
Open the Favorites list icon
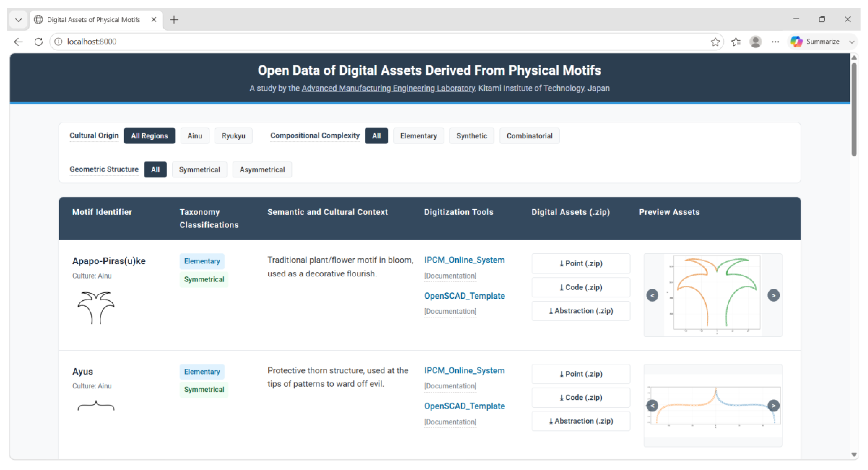pos(736,42)
